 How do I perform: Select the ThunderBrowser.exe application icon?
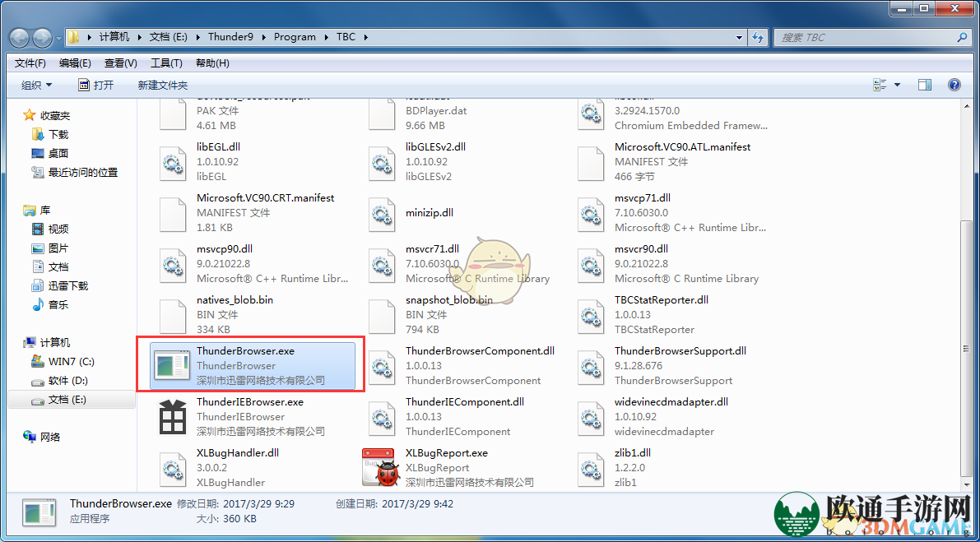point(172,366)
